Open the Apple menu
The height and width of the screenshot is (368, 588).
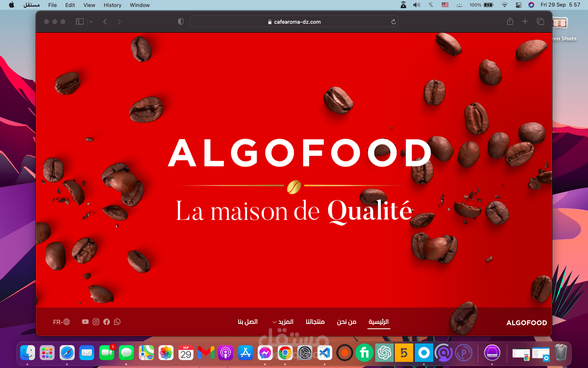[x=11, y=5]
